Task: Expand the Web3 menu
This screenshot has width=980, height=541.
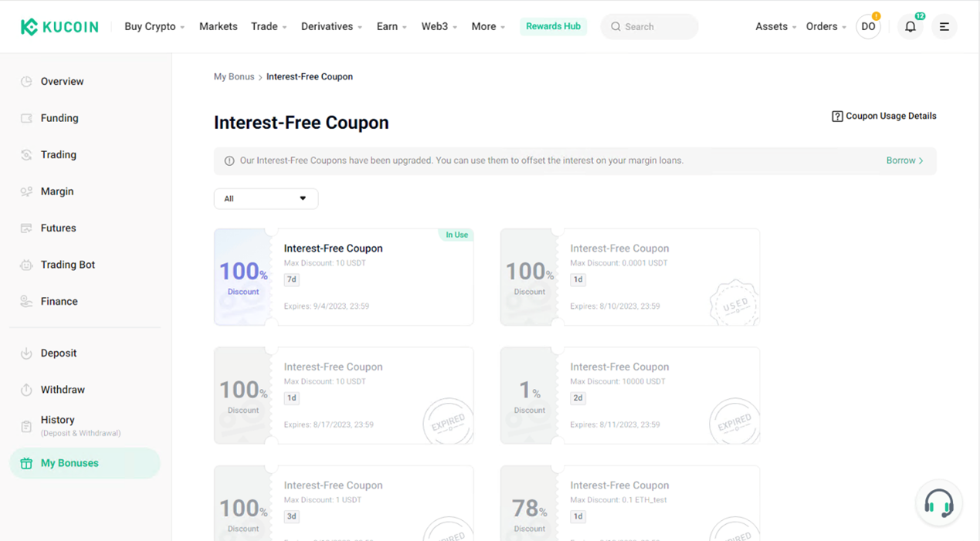Action: click(x=439, y=26)
